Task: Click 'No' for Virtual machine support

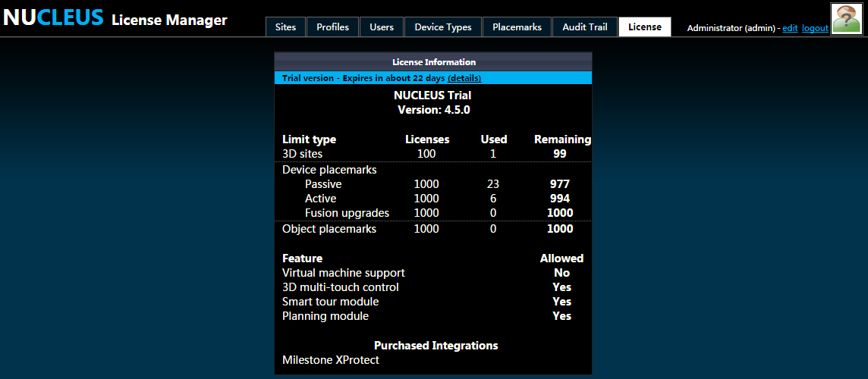Action: coord(562,273)
